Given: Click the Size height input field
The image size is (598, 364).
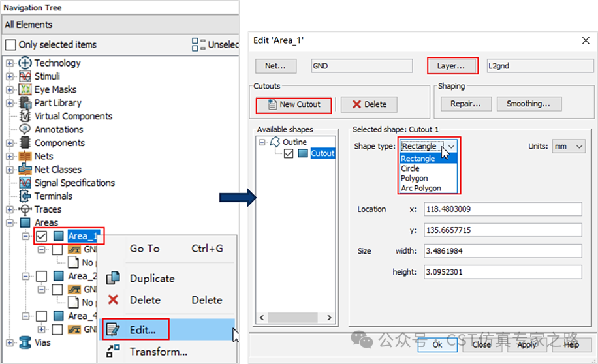Looking at the screenshot, I should (503, 272).
